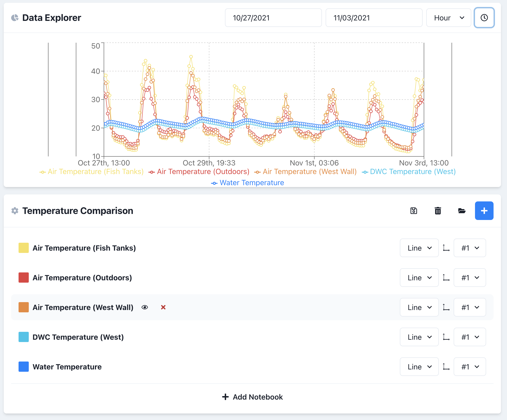The width and height of the screenshot is (507, 420).
Task: Click the Add Notebook button
Action: click(x=252, y=397)
